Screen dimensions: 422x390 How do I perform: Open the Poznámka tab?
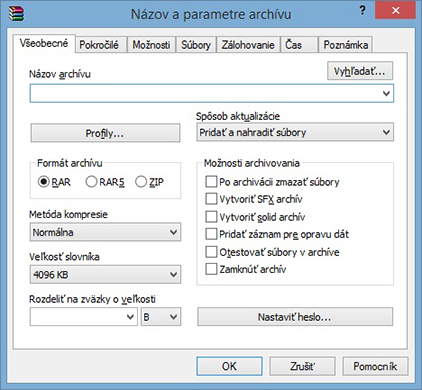coord(346,45)
